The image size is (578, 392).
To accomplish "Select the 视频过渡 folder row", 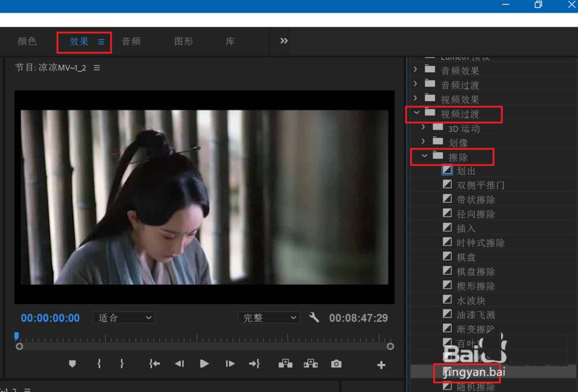I will click(494, 114).
